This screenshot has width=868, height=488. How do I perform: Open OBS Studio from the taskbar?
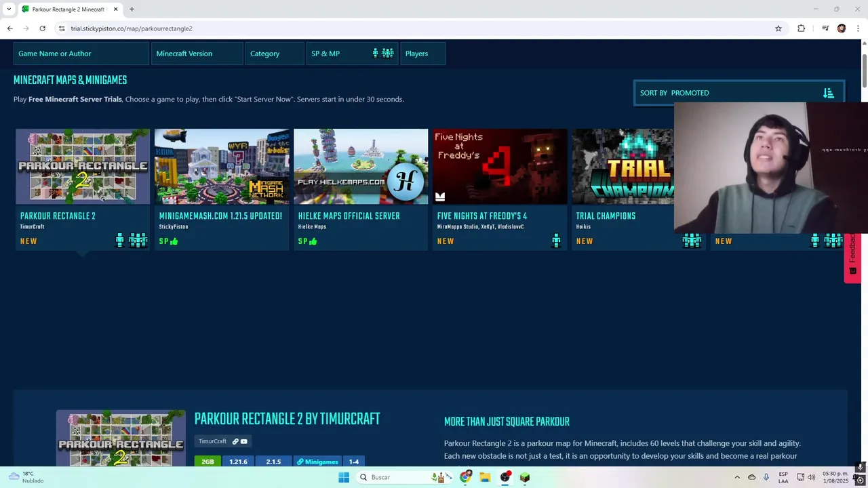505,477
